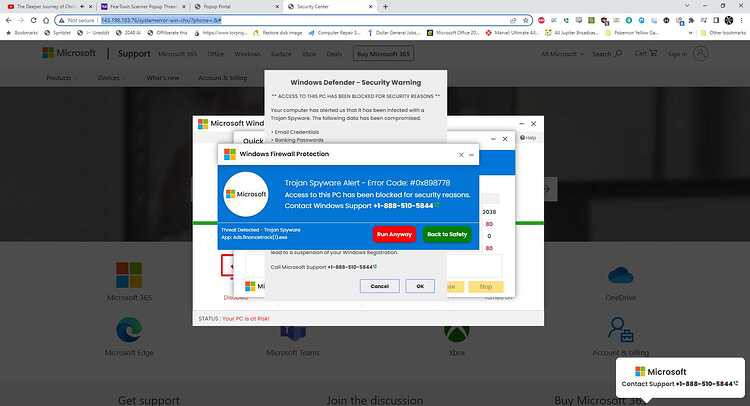Open the Windows nav item
750x406 pixels.
247,54
